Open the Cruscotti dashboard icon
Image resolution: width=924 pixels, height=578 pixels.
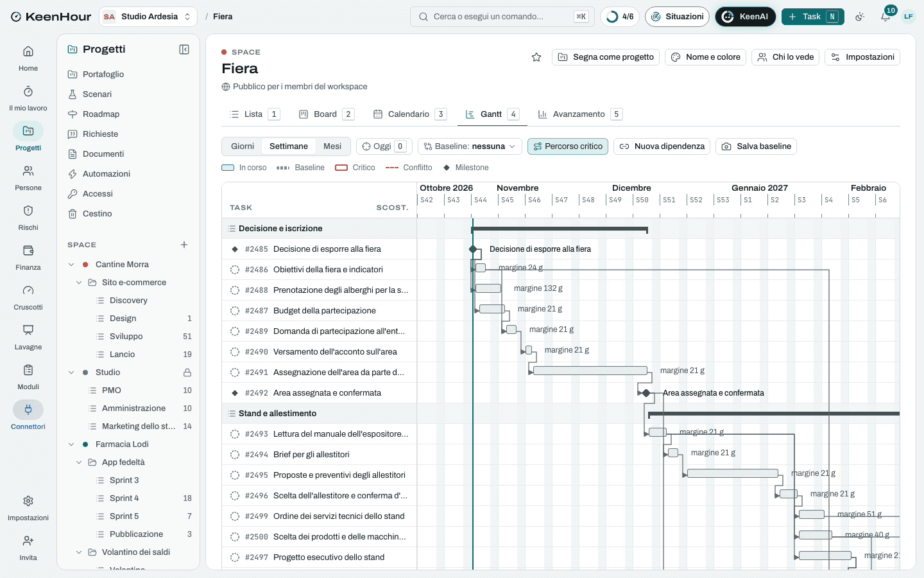point(28,290)
